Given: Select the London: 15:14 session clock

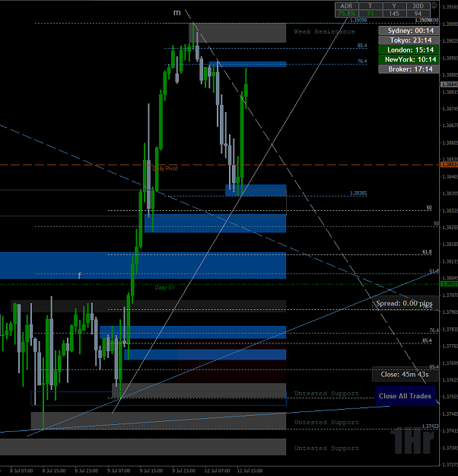Looking at the screenshot, I should point(409,50).
